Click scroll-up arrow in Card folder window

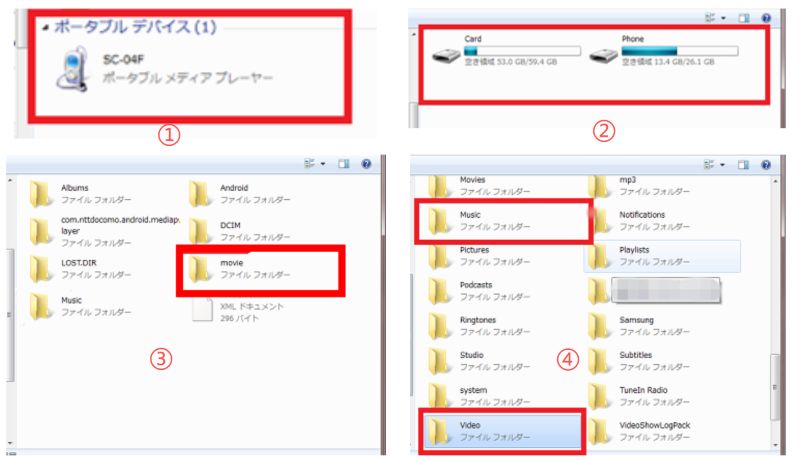click(x=10, y=181)
